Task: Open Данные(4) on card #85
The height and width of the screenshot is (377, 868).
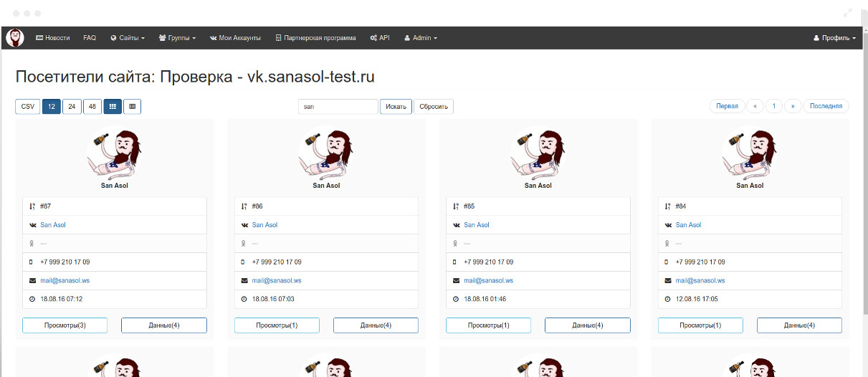Action: click(x=588, y=325)
